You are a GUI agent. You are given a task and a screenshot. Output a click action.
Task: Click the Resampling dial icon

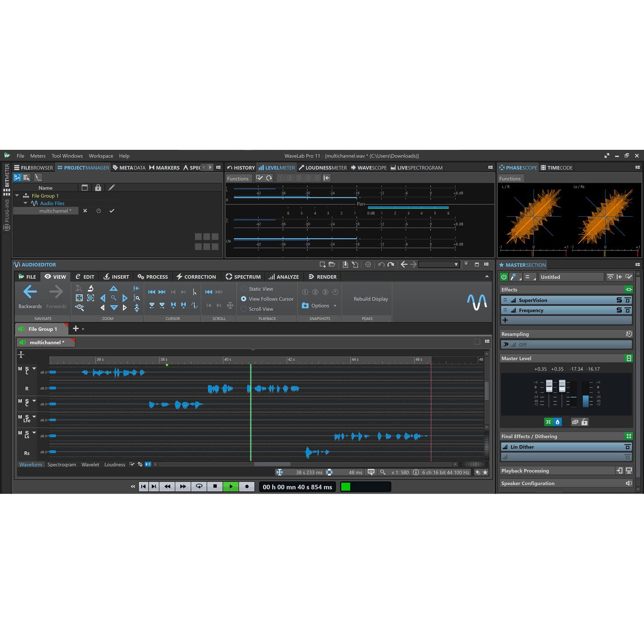click(x=629, y=334)
